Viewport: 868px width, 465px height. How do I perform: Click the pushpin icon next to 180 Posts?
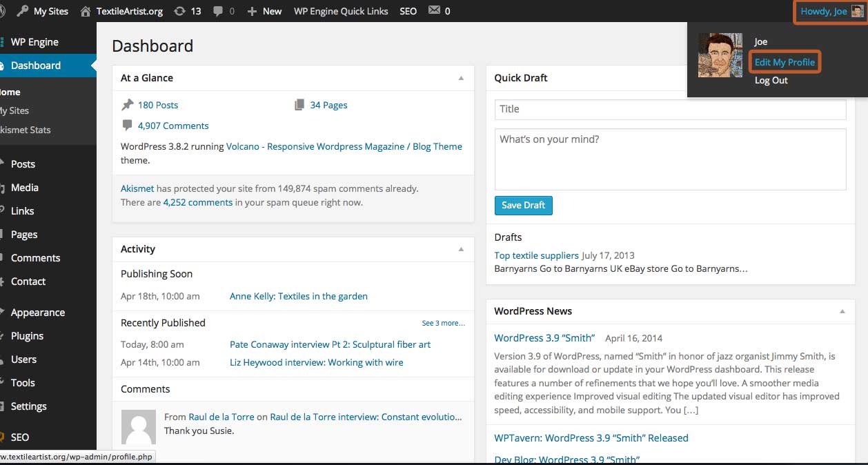[x=127, y=105]
